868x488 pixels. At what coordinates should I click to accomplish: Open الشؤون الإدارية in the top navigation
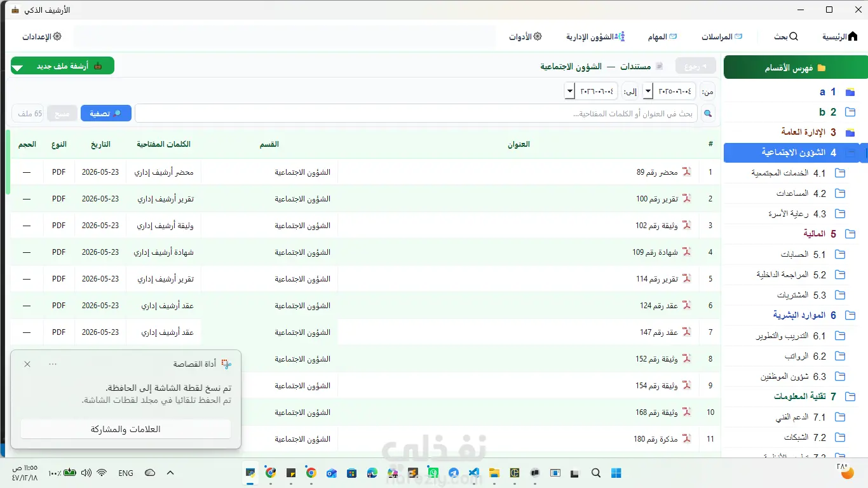coord(595,37)
